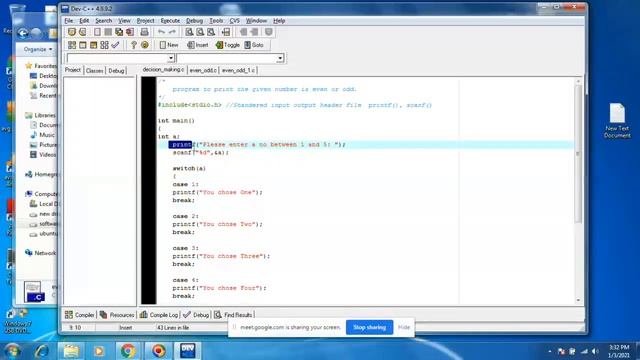Open the Resources bottom tab
Image resolution: width=640 pixels, height=360 pixels.
click(x=117, y=315)
